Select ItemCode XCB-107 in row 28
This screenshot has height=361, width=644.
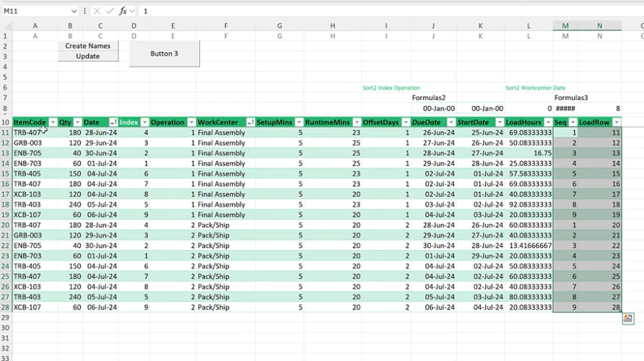coord(35,307)
